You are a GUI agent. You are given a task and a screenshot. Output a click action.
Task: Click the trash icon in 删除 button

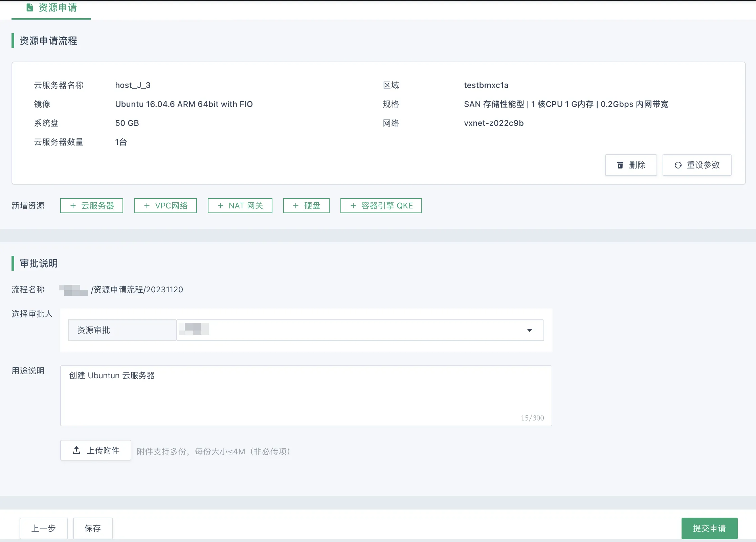point(620,165)
